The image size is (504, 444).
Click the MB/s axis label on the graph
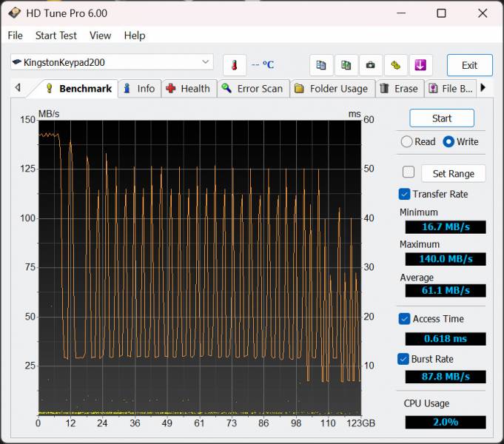(x=49, y=114)
